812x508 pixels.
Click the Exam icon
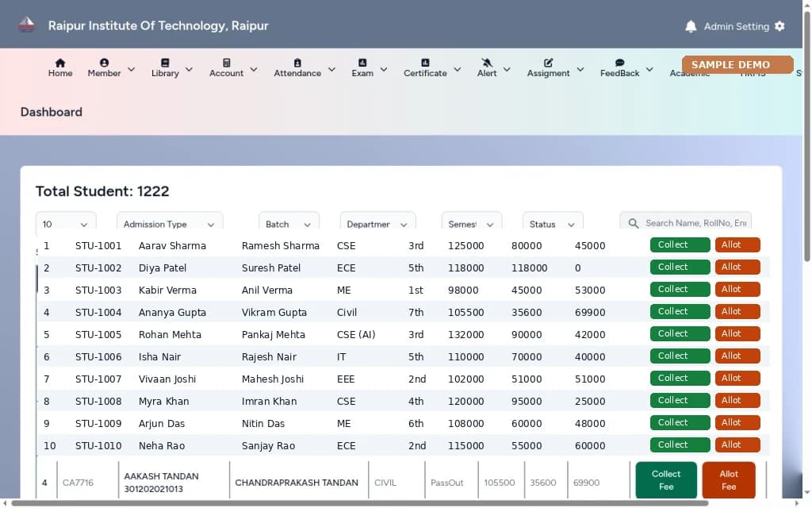(x=362, y=63)
